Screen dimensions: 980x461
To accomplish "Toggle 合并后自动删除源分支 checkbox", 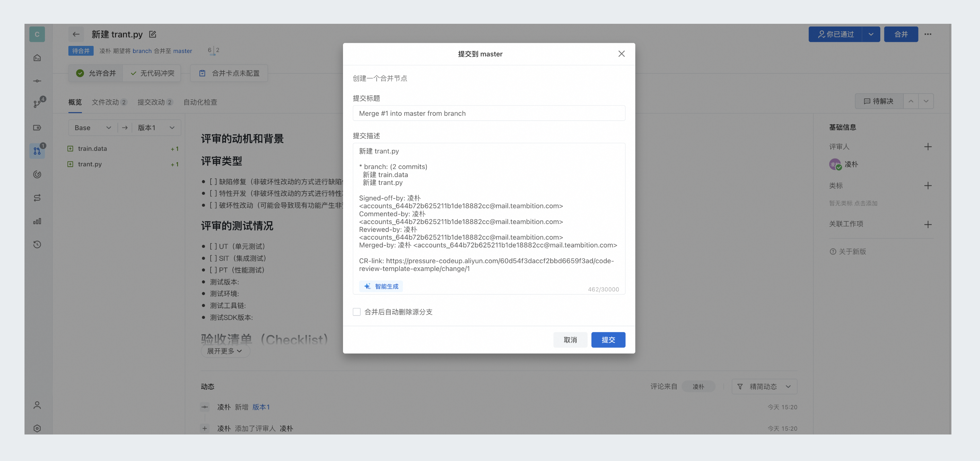I will 357,312.
